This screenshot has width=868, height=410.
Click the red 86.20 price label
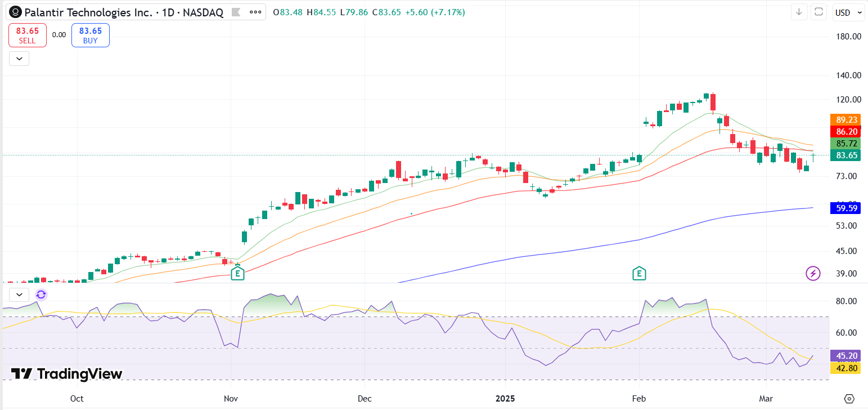click(847, 131)
